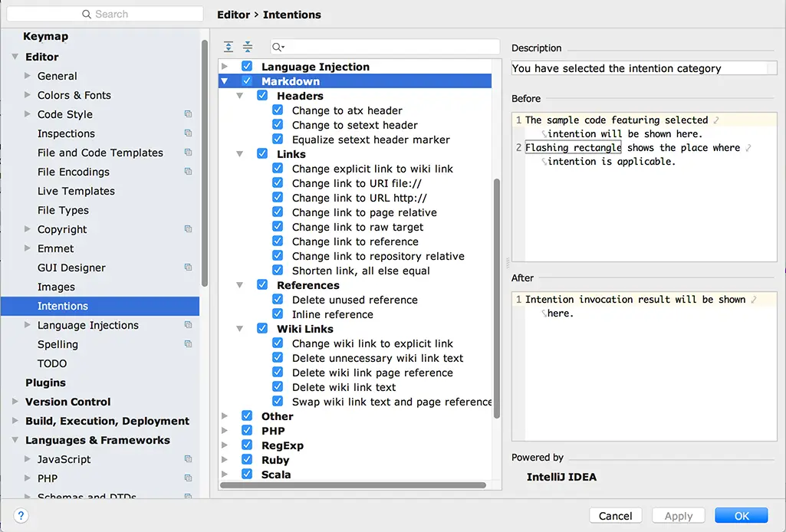
Task: Click the Expand All icon above intentions tree
Action: 229,47
